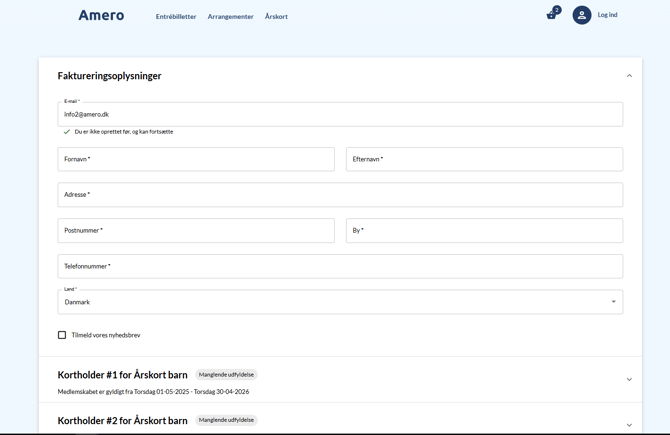Expand Kortholder #2 for Årskort barn
Viewport: 670px width, 435px height.
pos(629,424)
